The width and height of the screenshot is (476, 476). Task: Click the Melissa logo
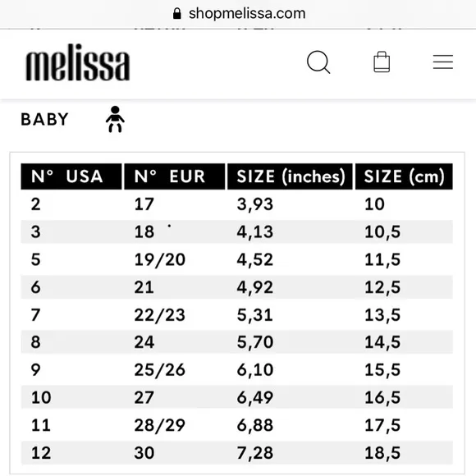pos(78,62)
